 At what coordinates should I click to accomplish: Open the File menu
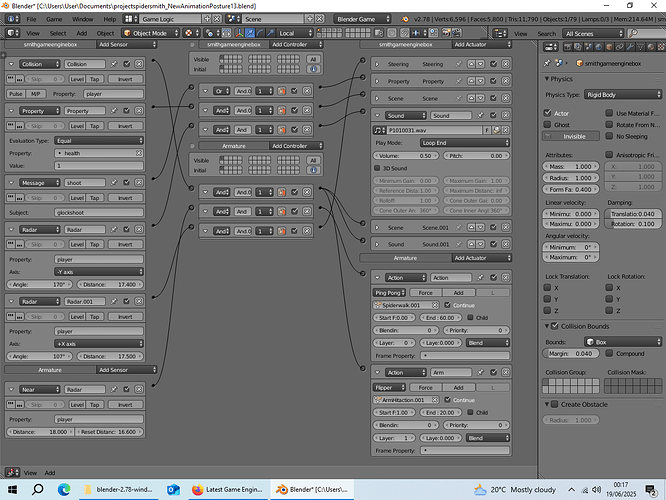(x=31, y=19)
